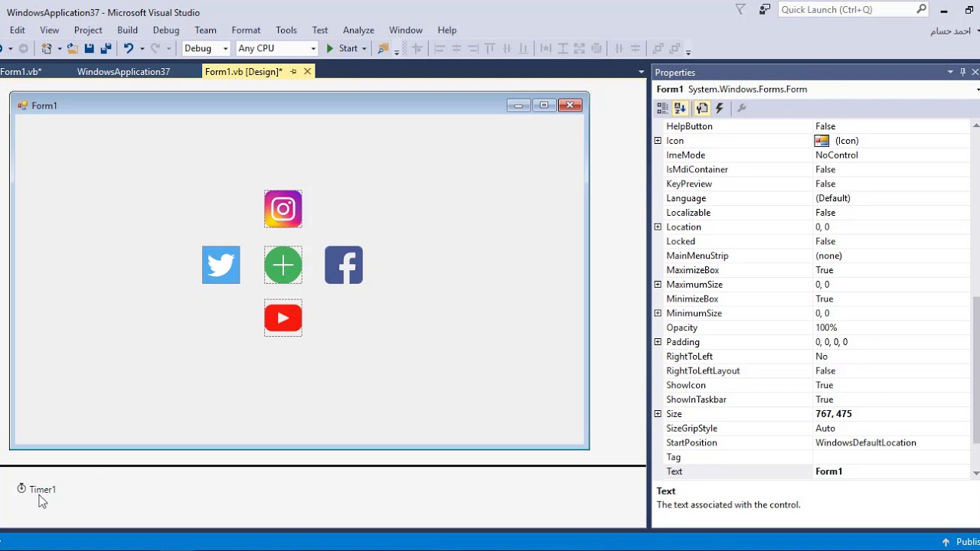The width and height of the screenshot is (980, 551).
Task: Click the Find in Files toolbar icon
Action: (x=384, y=48)
